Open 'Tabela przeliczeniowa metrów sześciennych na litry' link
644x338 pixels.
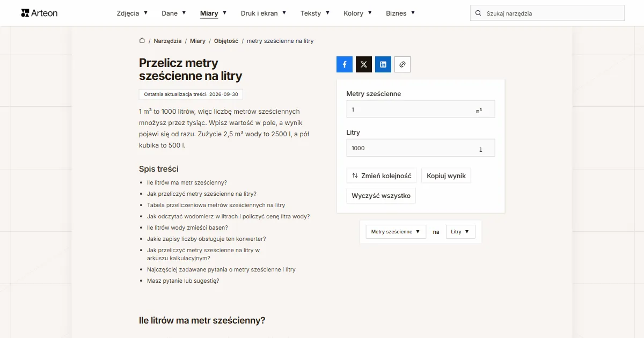[216, 205]
